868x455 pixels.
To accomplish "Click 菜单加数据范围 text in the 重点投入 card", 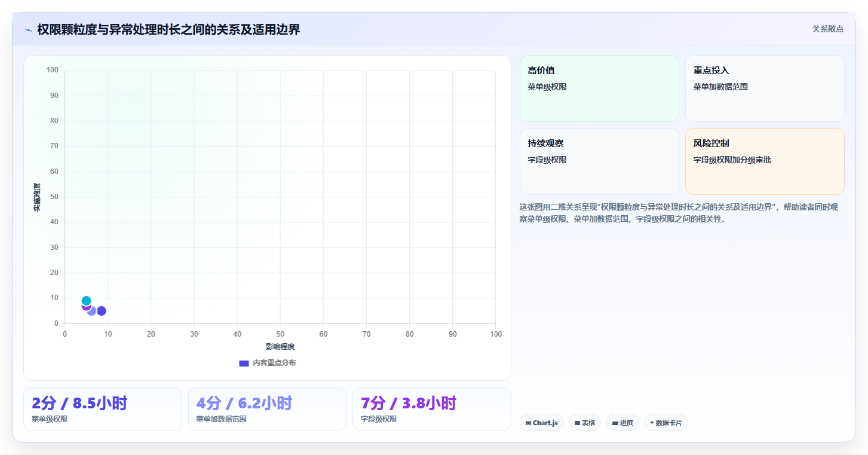I will (720, 87).
